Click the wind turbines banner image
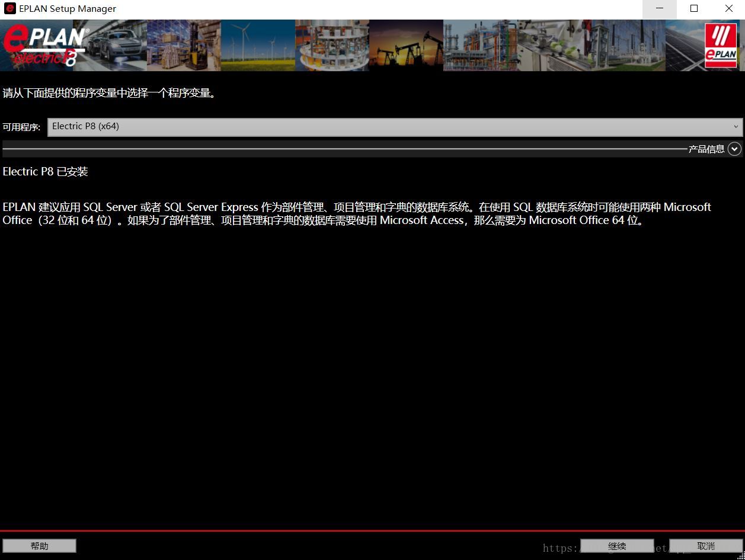 point(258,45)
